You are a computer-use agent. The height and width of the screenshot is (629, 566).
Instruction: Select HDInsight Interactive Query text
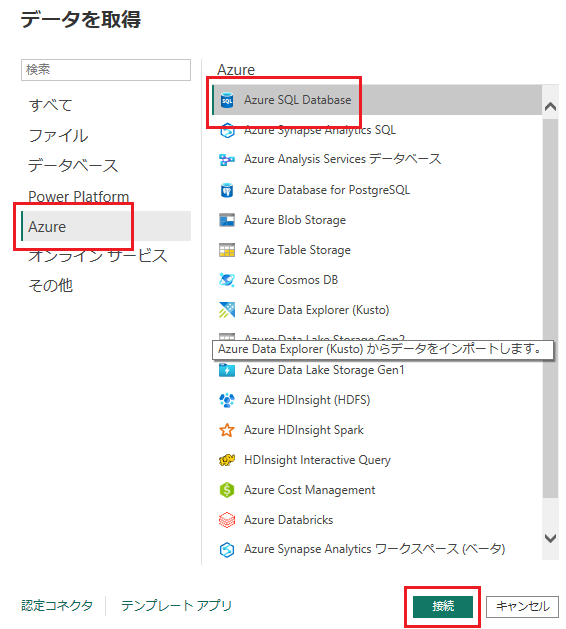(x=317, y=460)
